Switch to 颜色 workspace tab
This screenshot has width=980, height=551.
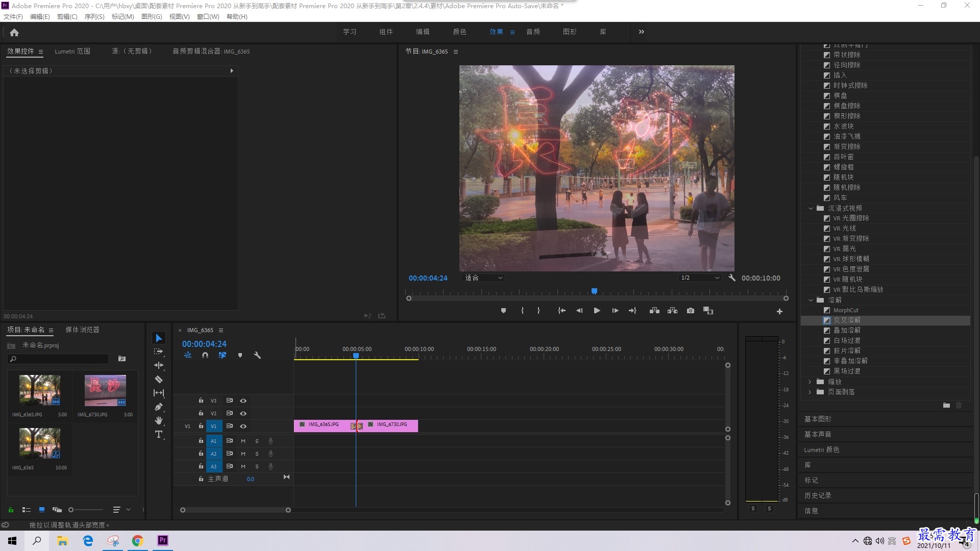459,32
